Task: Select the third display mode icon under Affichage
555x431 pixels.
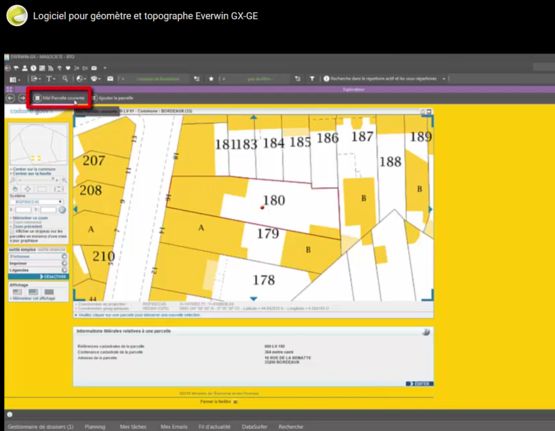Action: (49, 292)
